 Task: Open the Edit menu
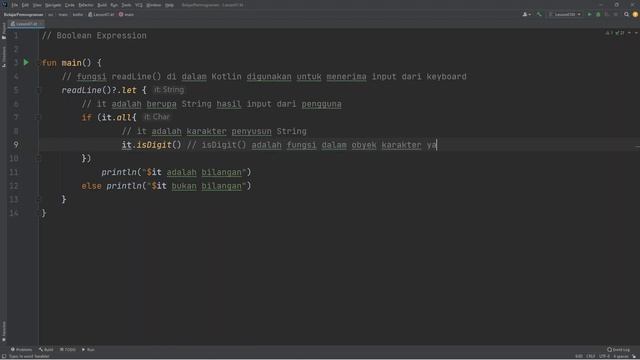(25, 5)
